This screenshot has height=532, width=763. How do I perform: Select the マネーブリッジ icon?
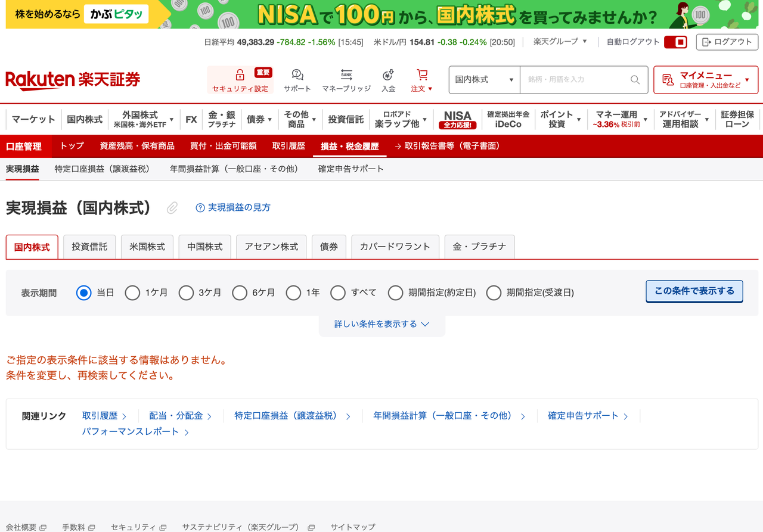pos(346,74)
